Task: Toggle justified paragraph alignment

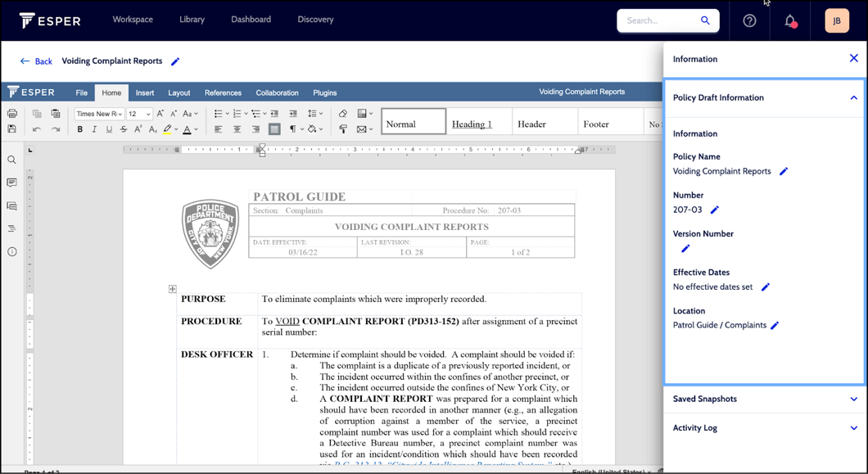Action: click(274, 129)
